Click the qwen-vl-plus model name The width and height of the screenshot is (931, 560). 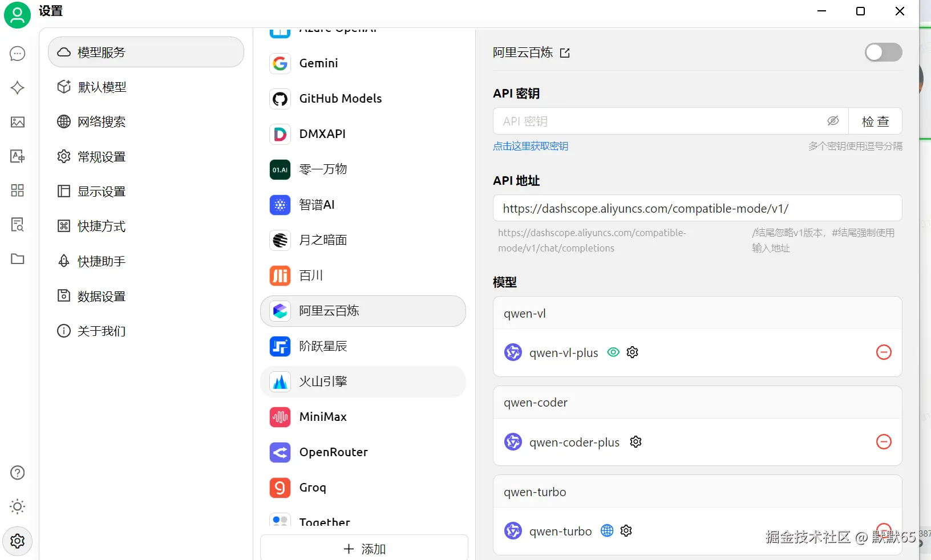pyautogui.click(x=564, y=353)
